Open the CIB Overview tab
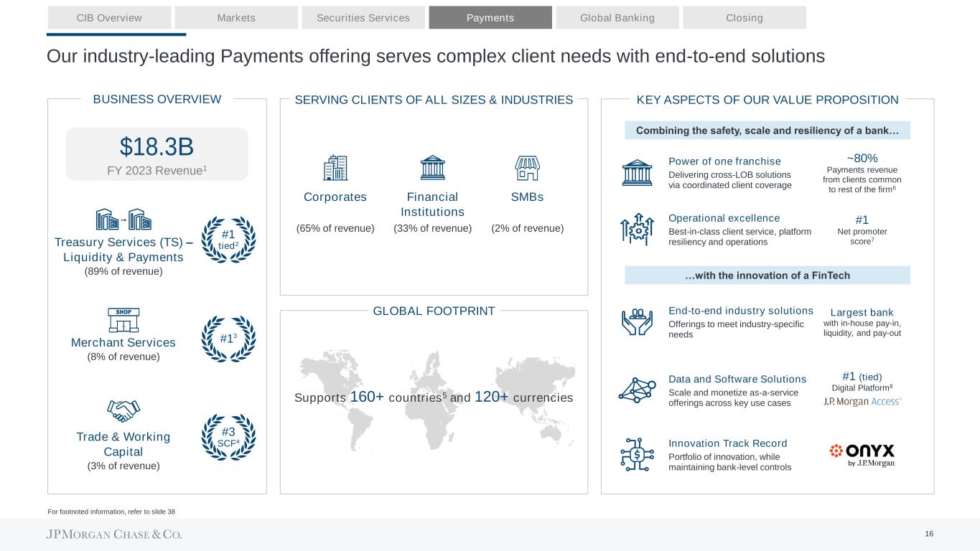 [x=109, y=17]
